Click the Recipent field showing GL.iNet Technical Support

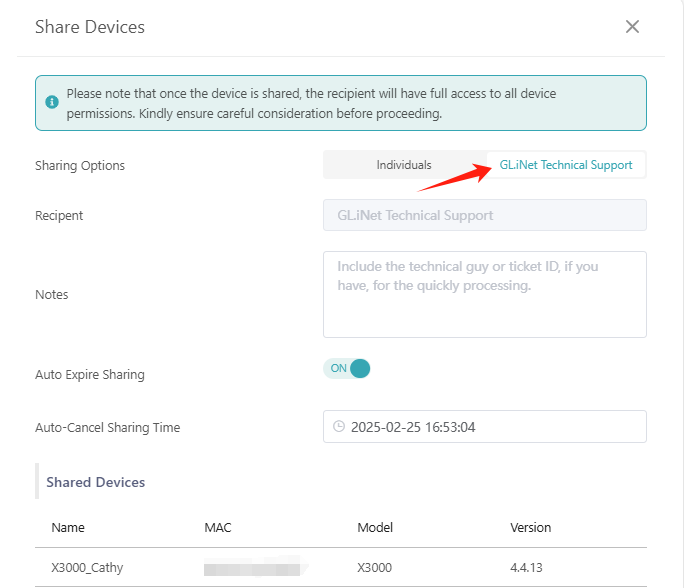click(484, 215)
